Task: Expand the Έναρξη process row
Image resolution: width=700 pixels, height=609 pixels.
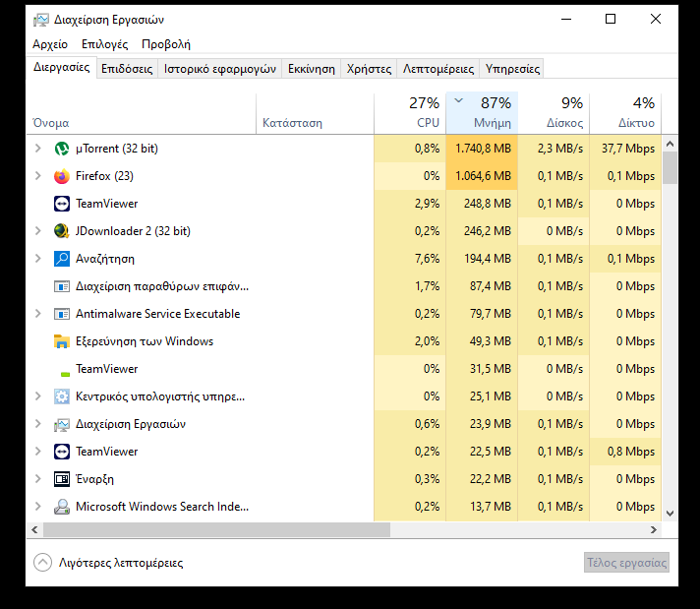Action: (38, 479)
